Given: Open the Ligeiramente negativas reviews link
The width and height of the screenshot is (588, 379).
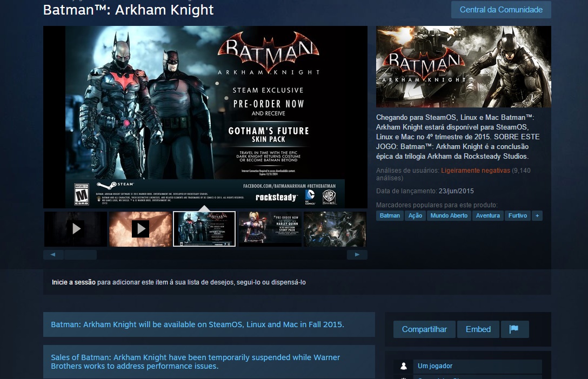Looking at the screenshot, I should coord(475,171).
